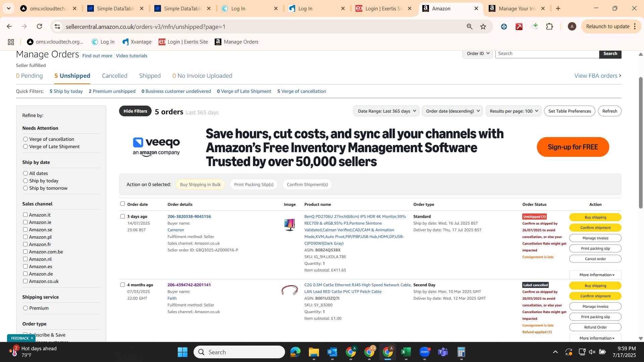The height and width of the screenshot is (362, 644).
Task: Click Refund Order button
Action: coord(595,327)
